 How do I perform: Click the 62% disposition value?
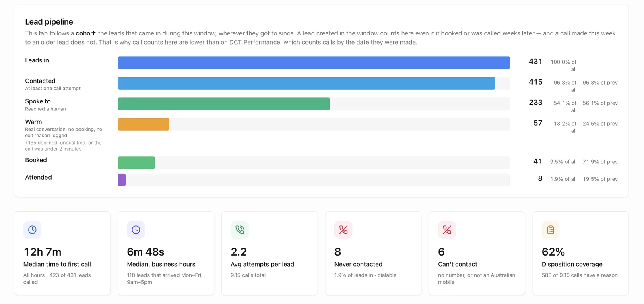(x=553, y=252)
